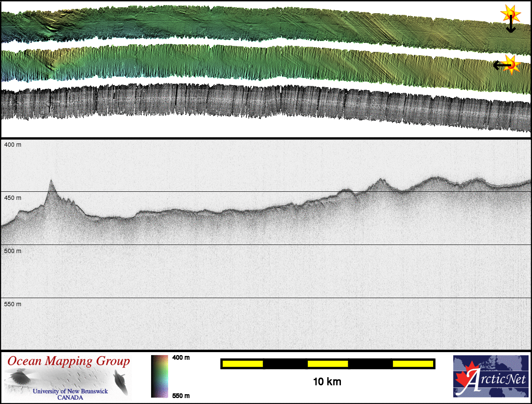This screenshot has width=532, height=404.
Task: Click the 400 m color legend label
Action: [181, 358]
